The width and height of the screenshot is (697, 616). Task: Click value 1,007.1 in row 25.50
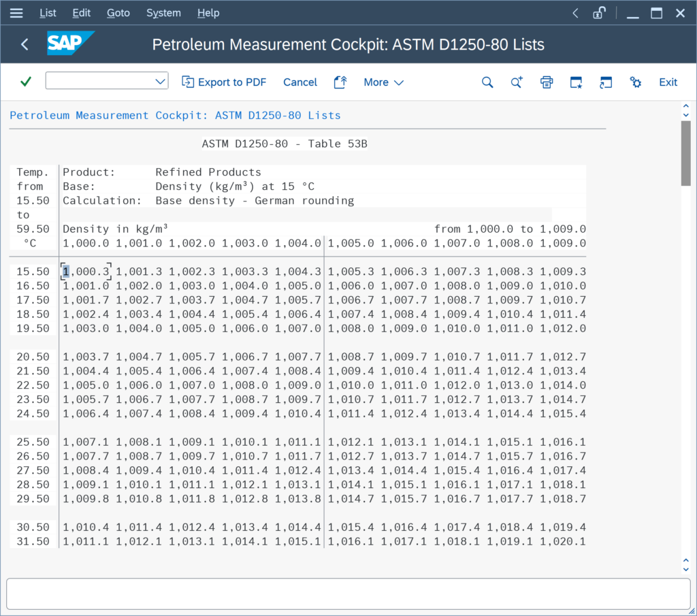click(x=86, y=442)
